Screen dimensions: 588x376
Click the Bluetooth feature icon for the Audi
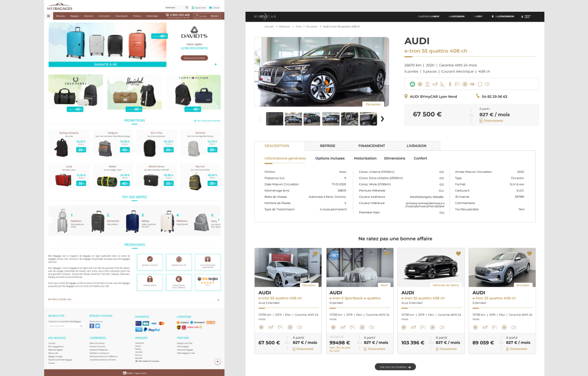[450, 84]
